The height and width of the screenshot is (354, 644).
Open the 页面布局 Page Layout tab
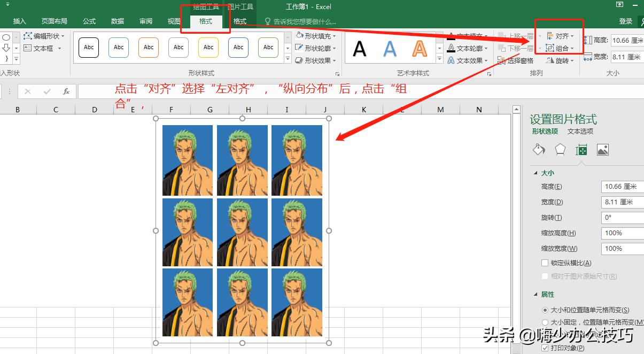tap(55, 21)
